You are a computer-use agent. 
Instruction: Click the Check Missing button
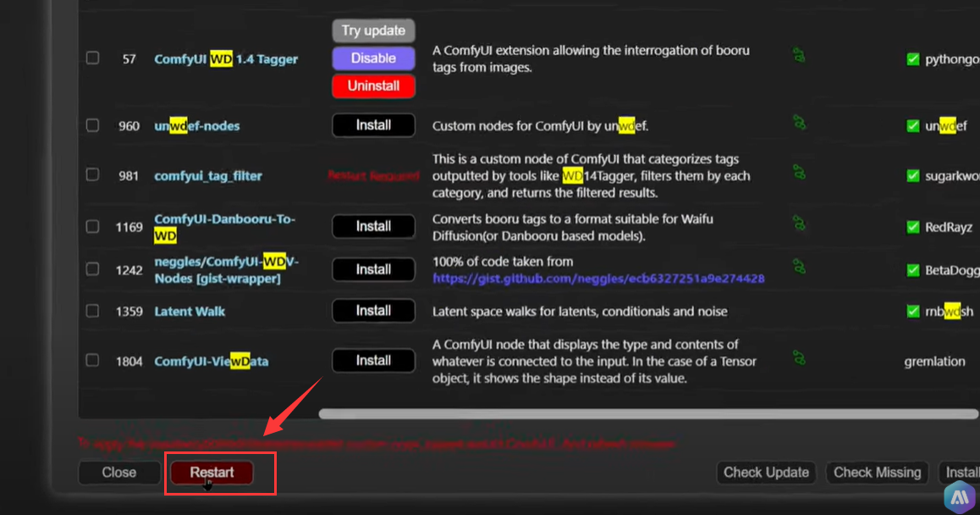click(x=878, y=473)
